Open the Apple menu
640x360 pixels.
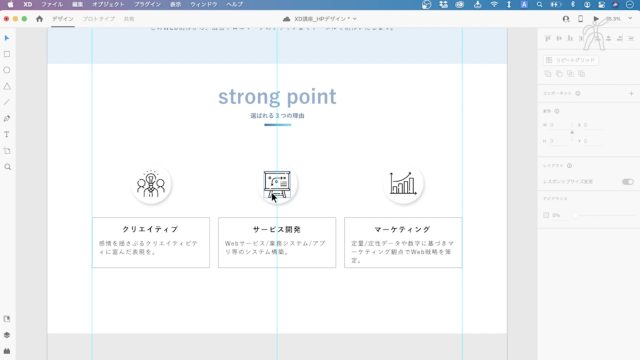click(x=11, y=4)
